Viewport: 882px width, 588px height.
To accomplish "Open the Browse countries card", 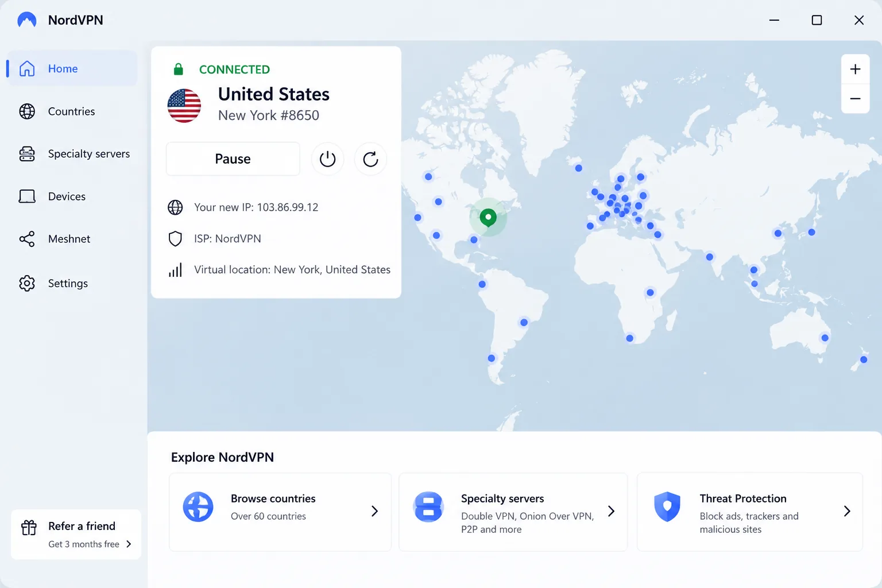I will (x=280, y=512).
